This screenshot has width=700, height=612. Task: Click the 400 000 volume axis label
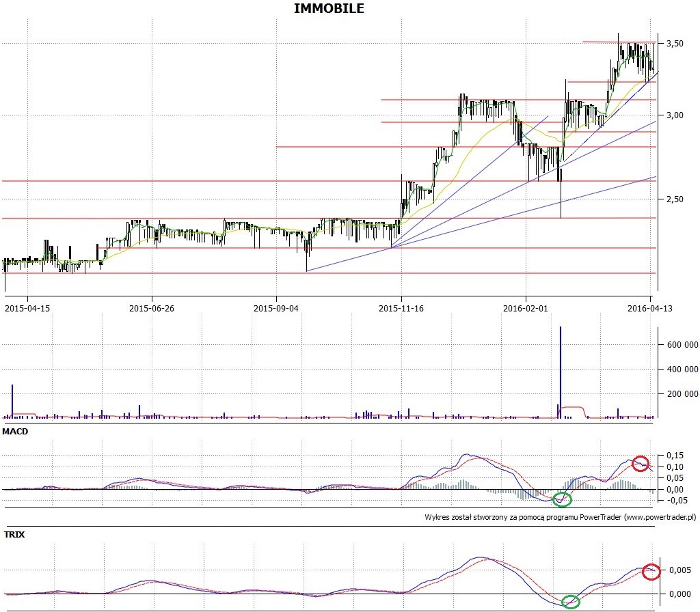pos(683,369)
